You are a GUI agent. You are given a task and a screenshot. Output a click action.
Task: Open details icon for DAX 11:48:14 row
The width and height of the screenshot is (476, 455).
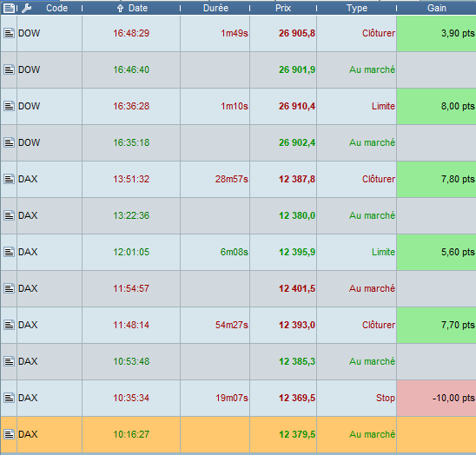click(9, 325)
